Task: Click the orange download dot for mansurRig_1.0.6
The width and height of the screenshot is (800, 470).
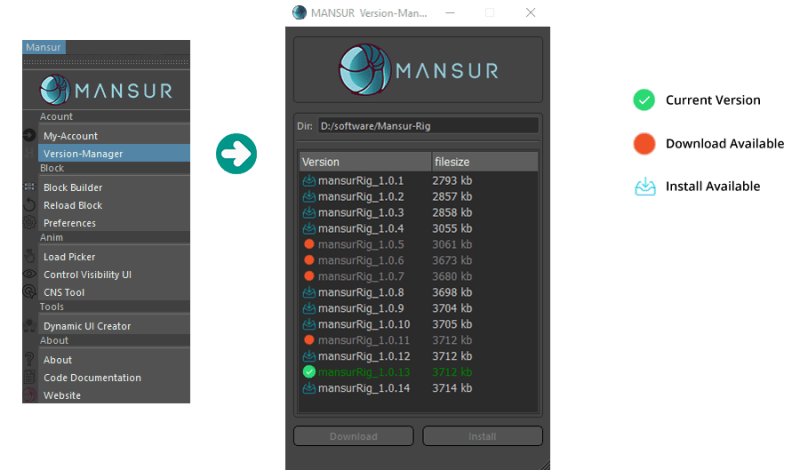Action: coord(309,260)
